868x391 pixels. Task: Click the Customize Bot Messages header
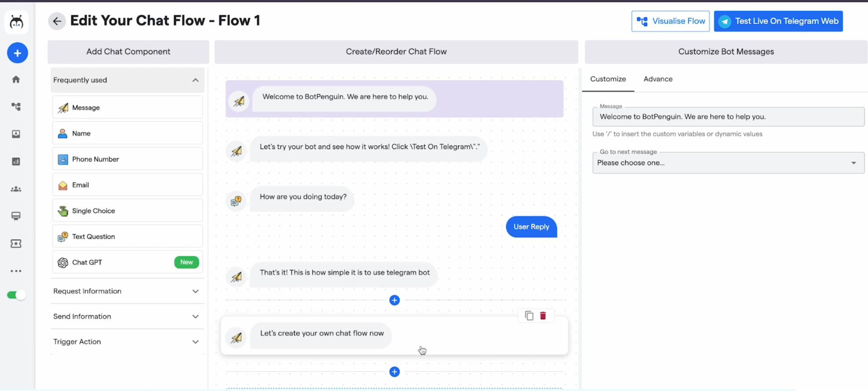pyautogui.click(x=726, y=52)
